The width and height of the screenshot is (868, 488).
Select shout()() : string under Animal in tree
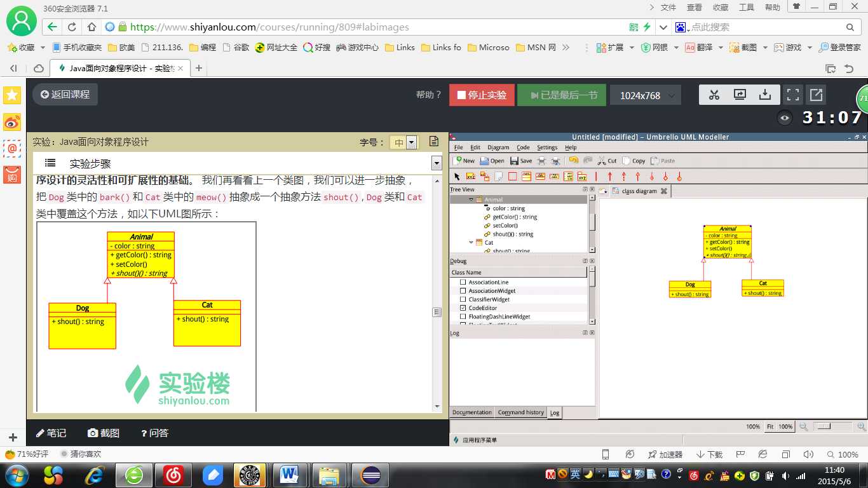coord(513,234)
